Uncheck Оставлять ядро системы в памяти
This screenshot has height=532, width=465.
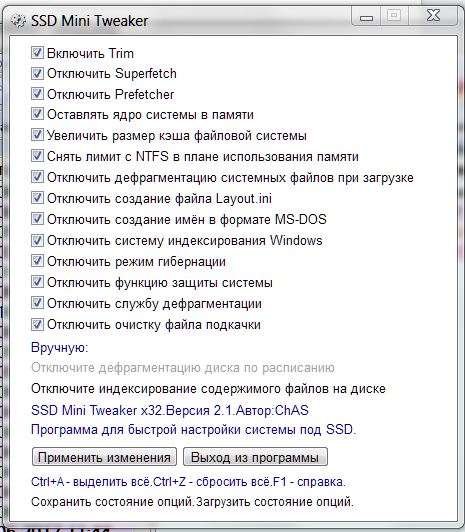pos(37,114)
